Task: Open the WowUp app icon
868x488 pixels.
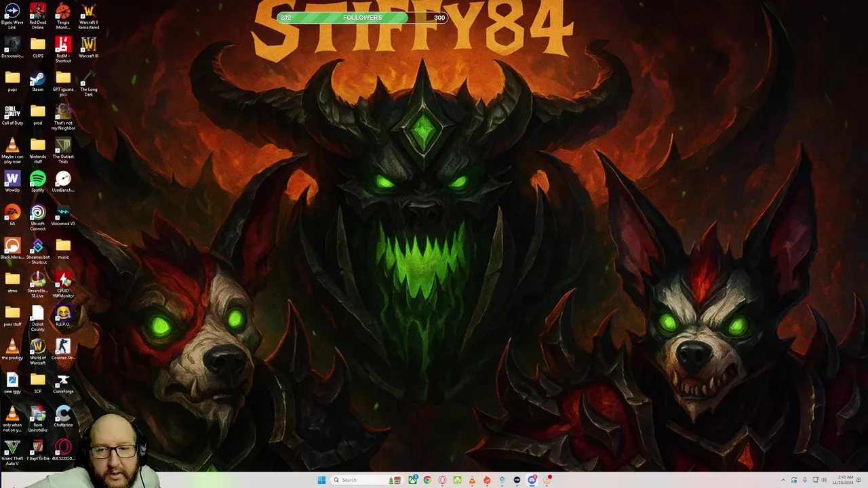Action: (12, 182)
